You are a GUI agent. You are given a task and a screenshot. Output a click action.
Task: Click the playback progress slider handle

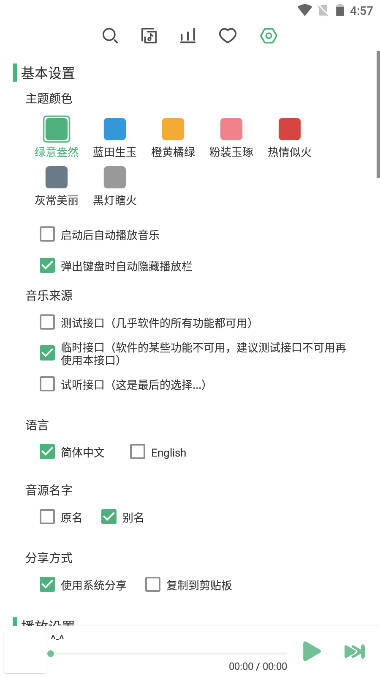(x=51, y=654)
